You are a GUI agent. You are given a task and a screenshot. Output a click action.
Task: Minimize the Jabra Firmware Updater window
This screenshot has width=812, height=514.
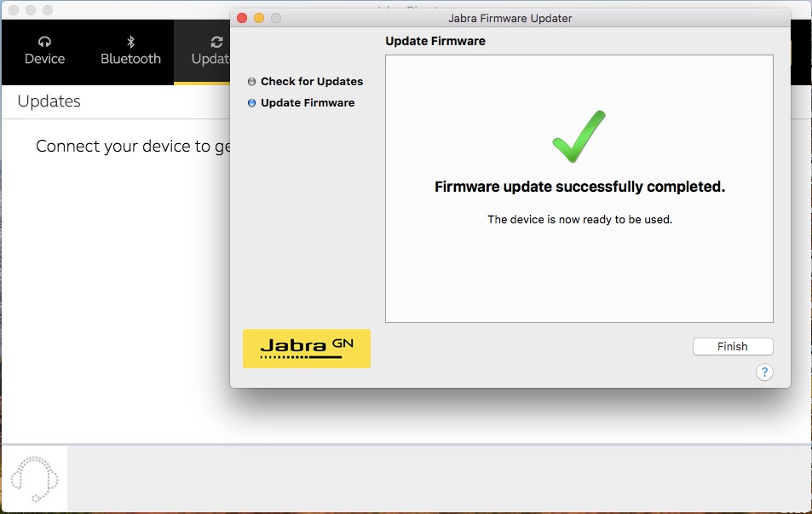pos(259,18)
